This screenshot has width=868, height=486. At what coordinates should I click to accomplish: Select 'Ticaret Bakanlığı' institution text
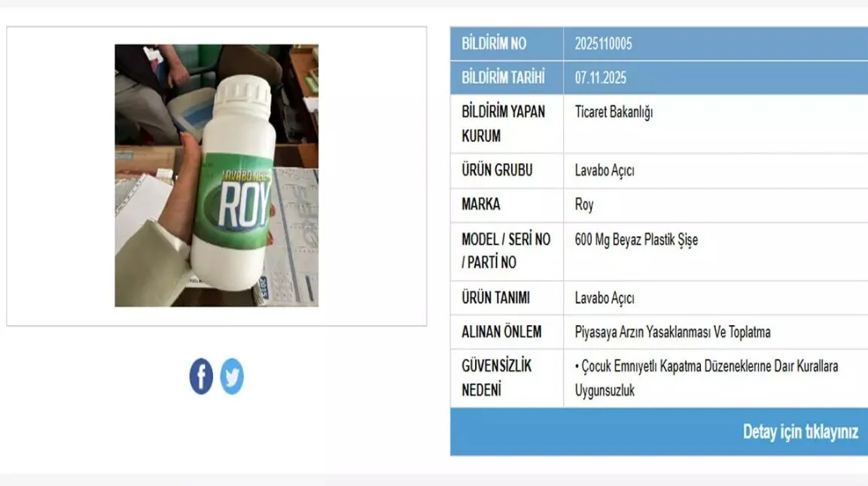point(614,112)
